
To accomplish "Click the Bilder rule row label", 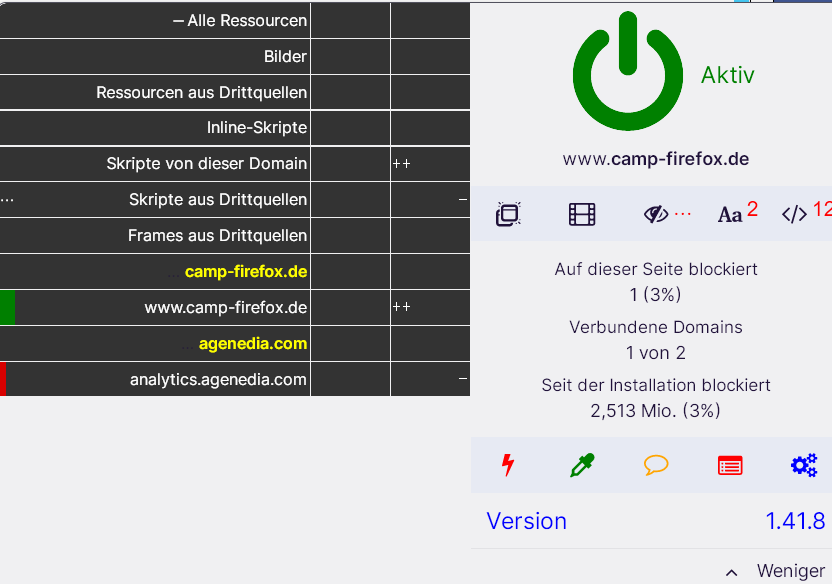I will [x=285, y=56].
